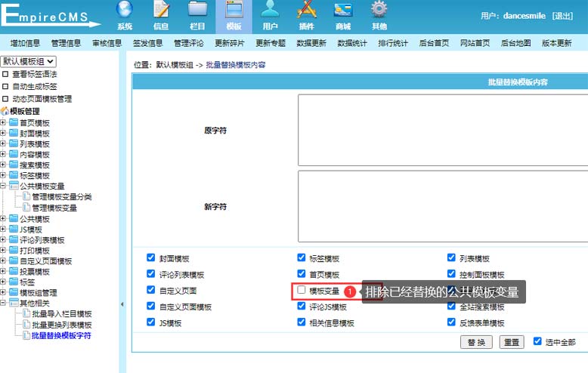Expand the 评论列表模板 tree node
The image size is (588, 373).
(x=3, y=239)
